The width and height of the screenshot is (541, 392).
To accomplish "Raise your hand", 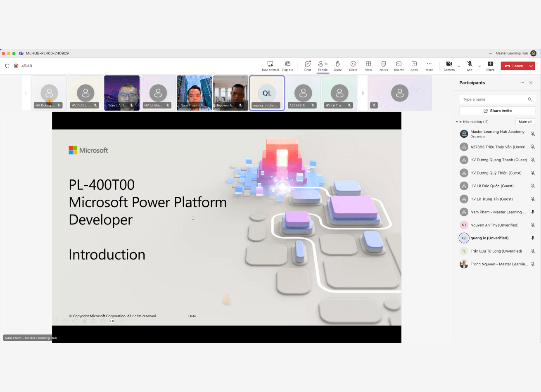I will [338, 66].
